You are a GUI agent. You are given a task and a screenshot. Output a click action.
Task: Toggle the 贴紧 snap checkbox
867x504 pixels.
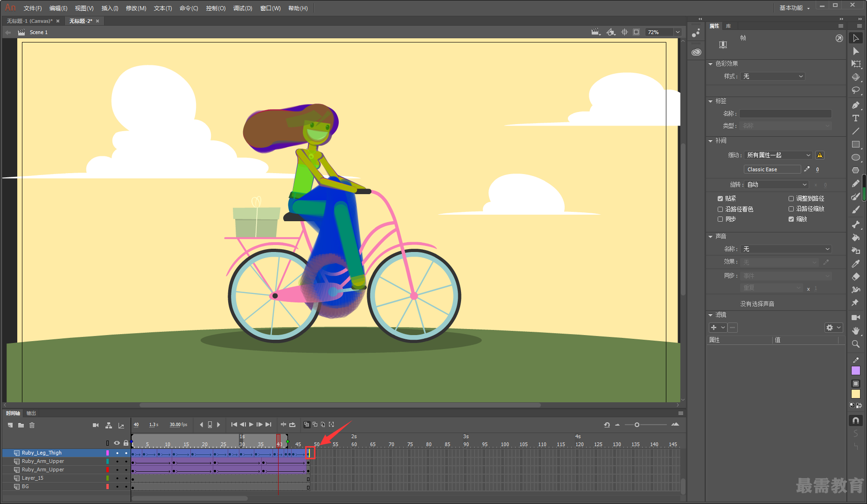(x=720, y=199)
